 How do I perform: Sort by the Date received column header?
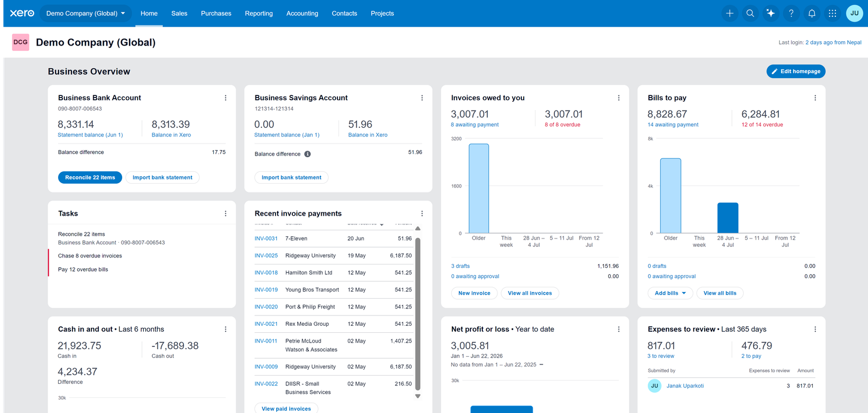click(365, 224)
